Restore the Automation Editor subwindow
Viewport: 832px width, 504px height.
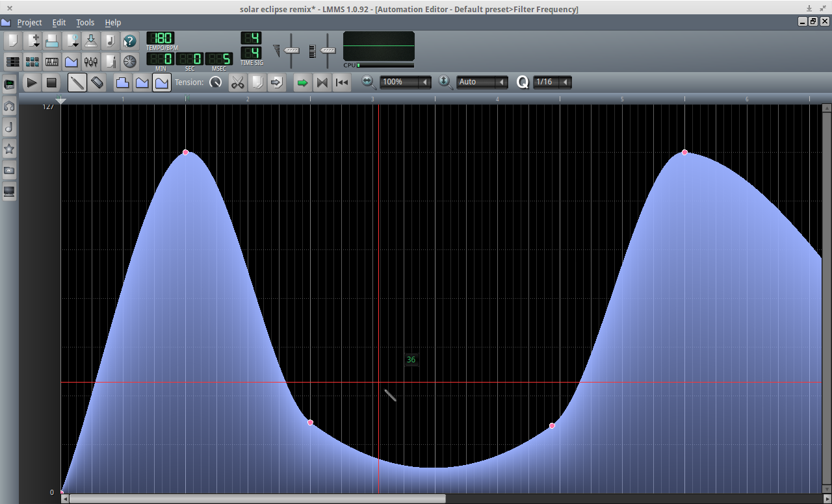pyautogui.click(x=812, y=21)
